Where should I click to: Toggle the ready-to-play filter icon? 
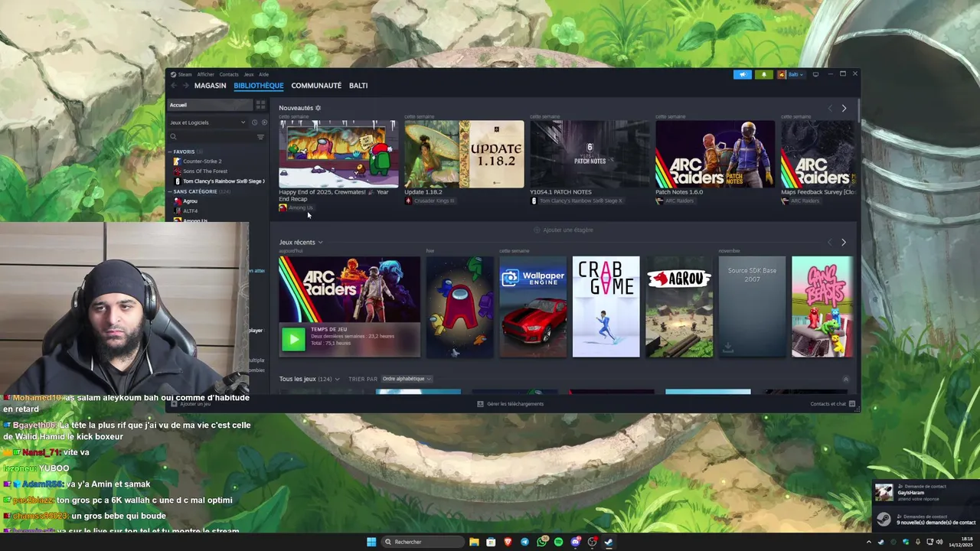264,122
